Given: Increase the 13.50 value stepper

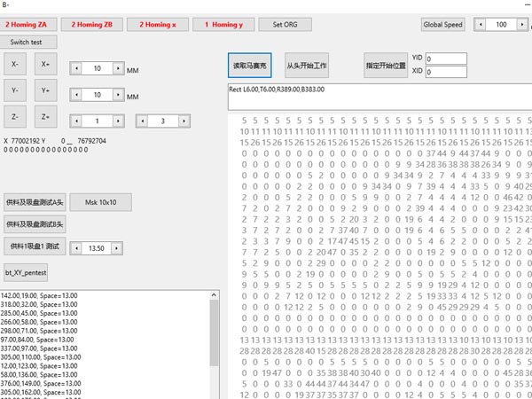Looking at the screenshot, I should [116, 248].
